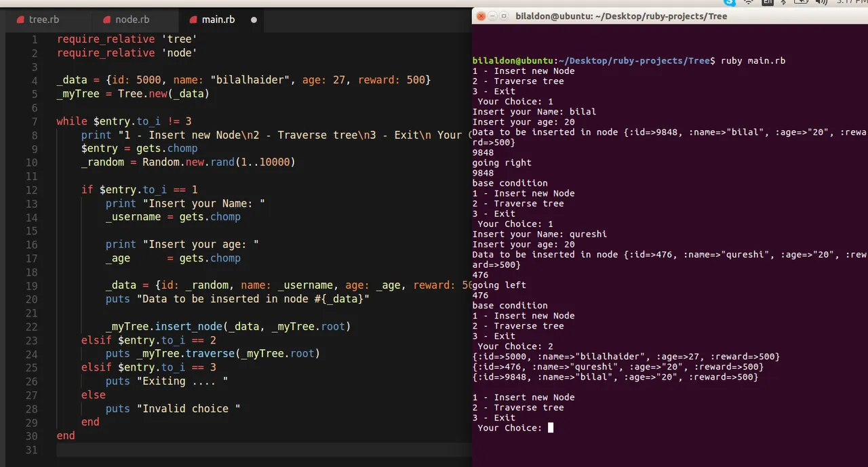Click line number 12 in the gutter
Viewport: 868px width, 467px height.
pyautogui.click(x=32, y=190)
